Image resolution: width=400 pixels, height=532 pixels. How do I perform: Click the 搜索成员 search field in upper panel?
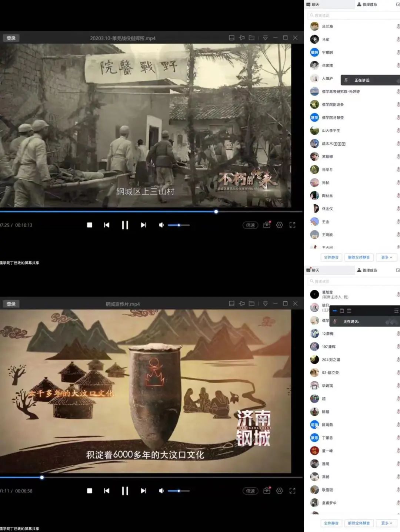click(352, 15)
